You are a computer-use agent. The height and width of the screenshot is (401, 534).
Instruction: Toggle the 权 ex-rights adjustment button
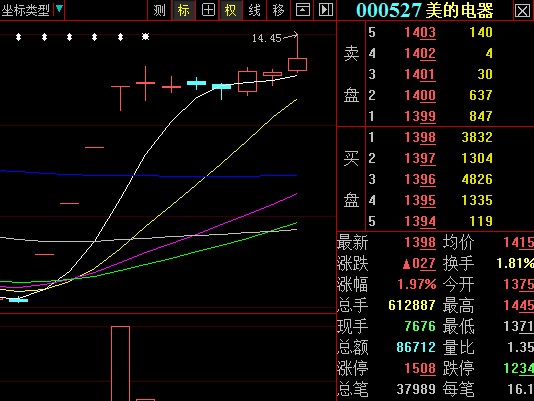click(231, 10)
